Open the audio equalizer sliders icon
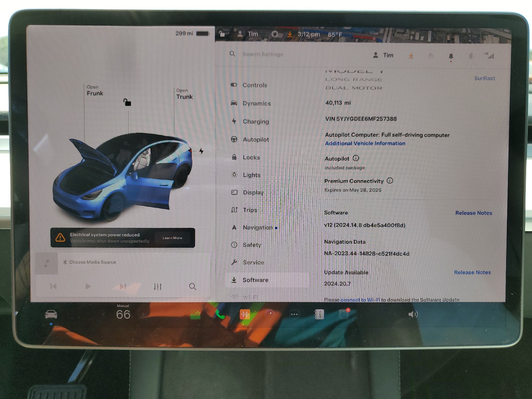This screenshot has height=399, width=532. pyautogui.click(x=158, y=286)
